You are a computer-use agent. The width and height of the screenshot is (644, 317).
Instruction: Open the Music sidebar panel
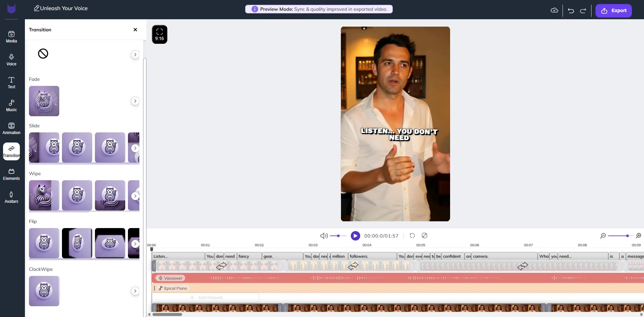tap(11, 105)
